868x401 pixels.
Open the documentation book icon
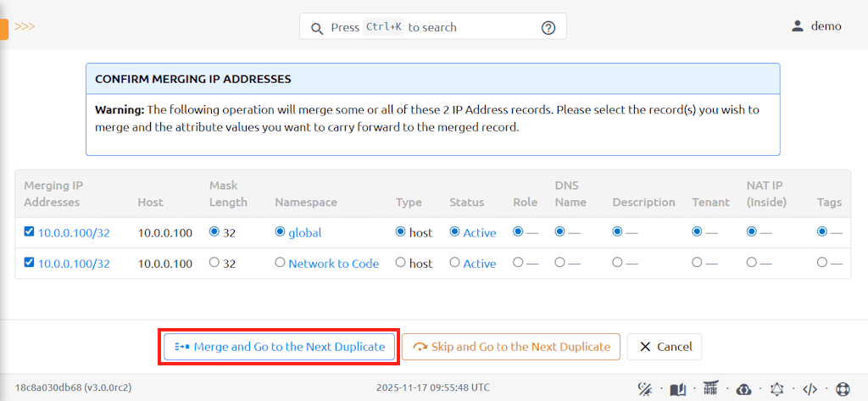(677, 389)
